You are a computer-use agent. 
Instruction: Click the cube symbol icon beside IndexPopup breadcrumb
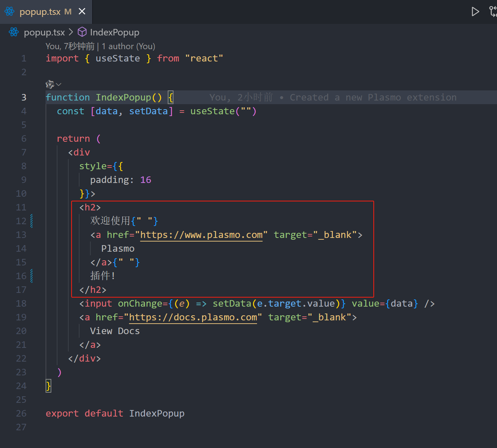tap(82, 32)
